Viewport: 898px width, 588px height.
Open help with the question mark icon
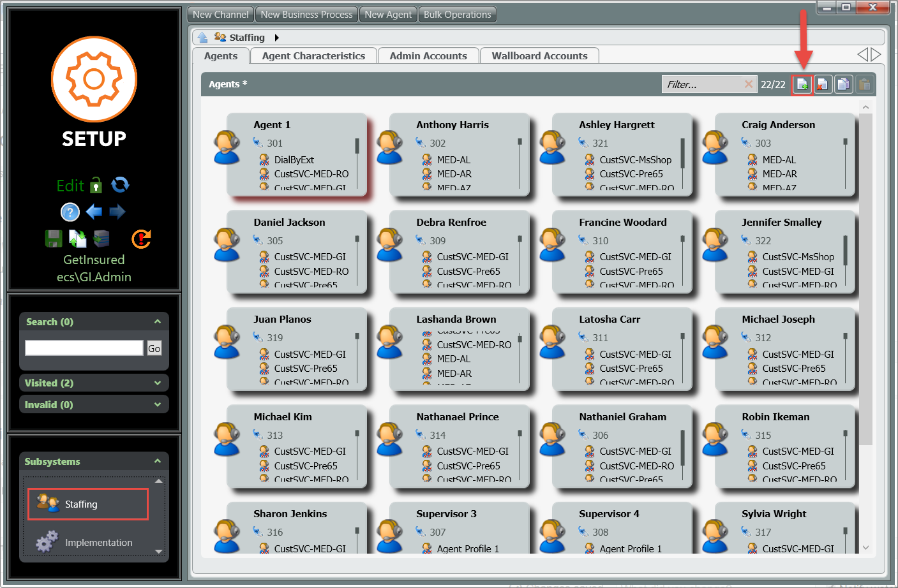click(70, 212)
